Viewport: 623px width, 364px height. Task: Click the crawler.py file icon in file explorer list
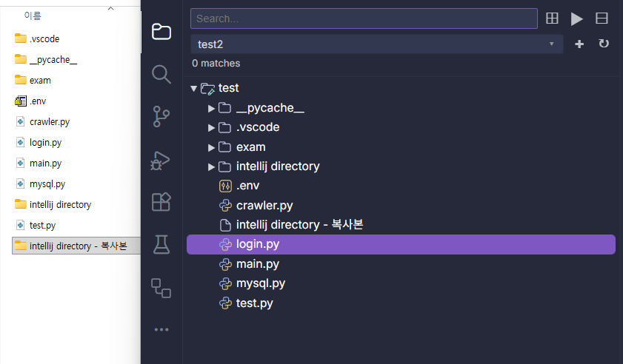coord(20,121)
